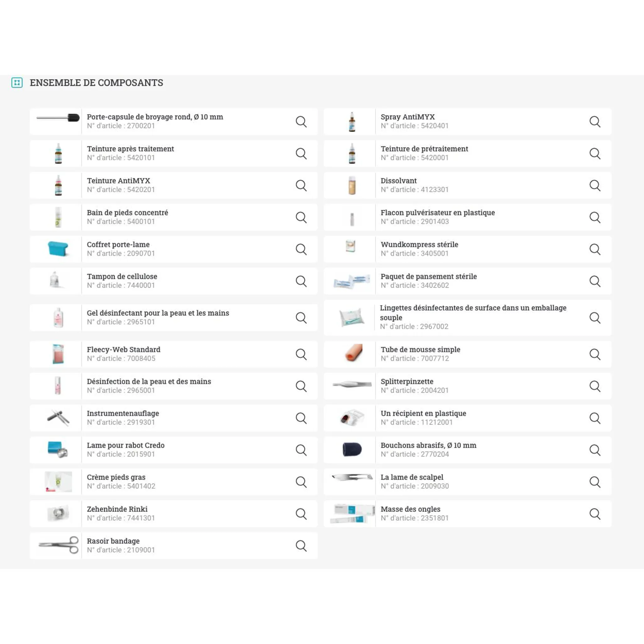Click the Rasoir bandage scissors thumbnail

click(58, 545)
